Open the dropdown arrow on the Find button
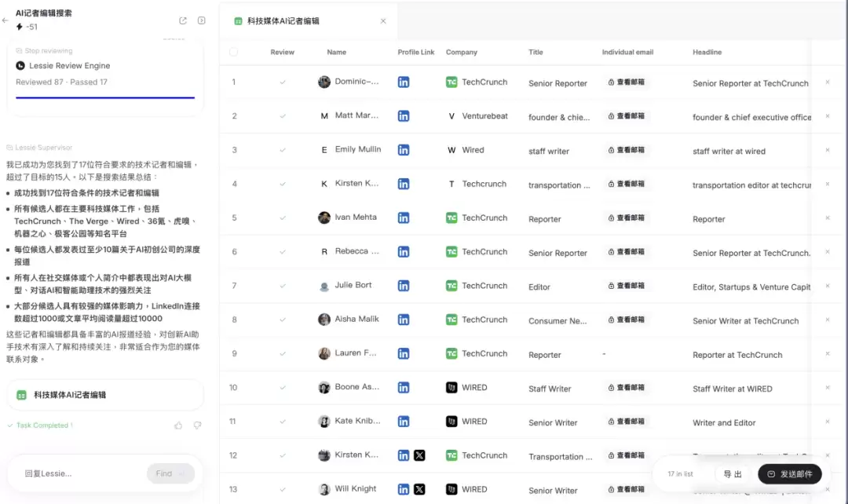This screenshot has height=504, width=848. click(183, 473)
